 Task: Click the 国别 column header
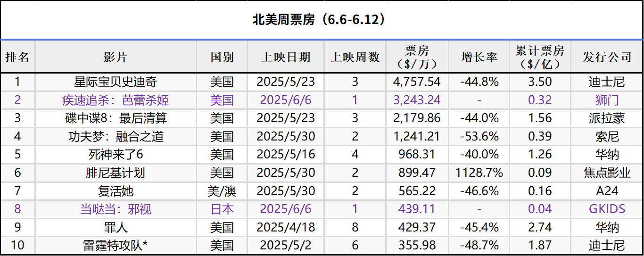[222, 57]
